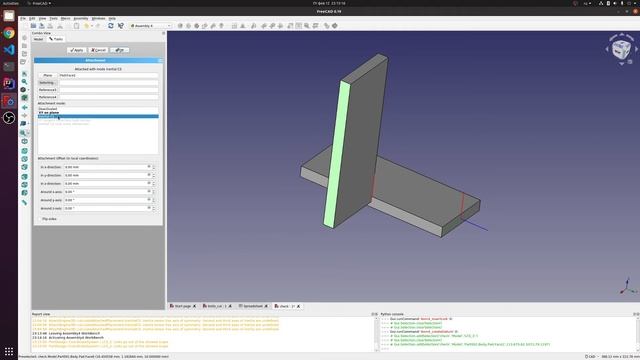Click the magnifier icon in left toolbar
Viewport: 640px width, 360px height.
click(24, 82)
